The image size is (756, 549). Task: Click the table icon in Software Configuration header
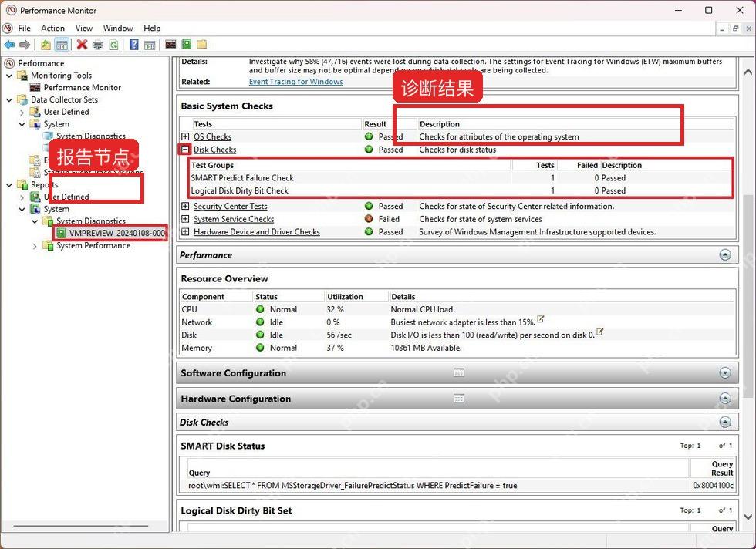coord(459,372)
